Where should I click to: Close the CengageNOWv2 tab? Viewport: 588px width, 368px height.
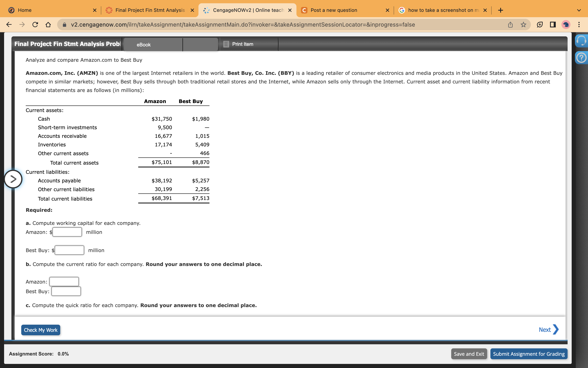(x=290, y=10)
